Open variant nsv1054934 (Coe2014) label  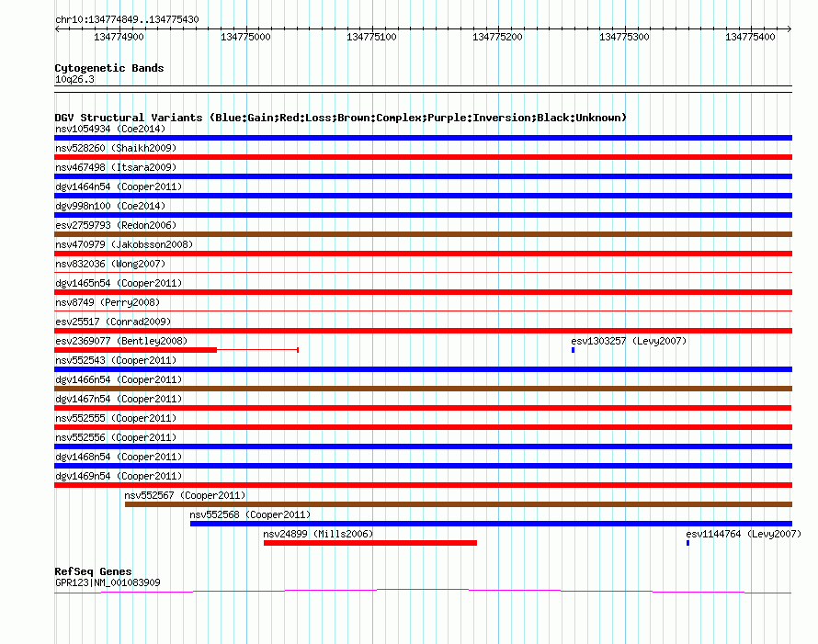pyautogui.click(x=110, y=129)
